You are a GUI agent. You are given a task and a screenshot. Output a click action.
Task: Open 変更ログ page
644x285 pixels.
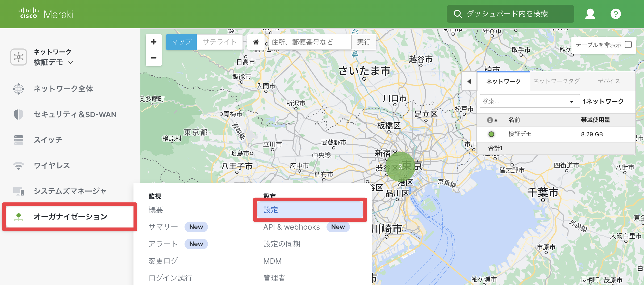(x=163, y=261)
